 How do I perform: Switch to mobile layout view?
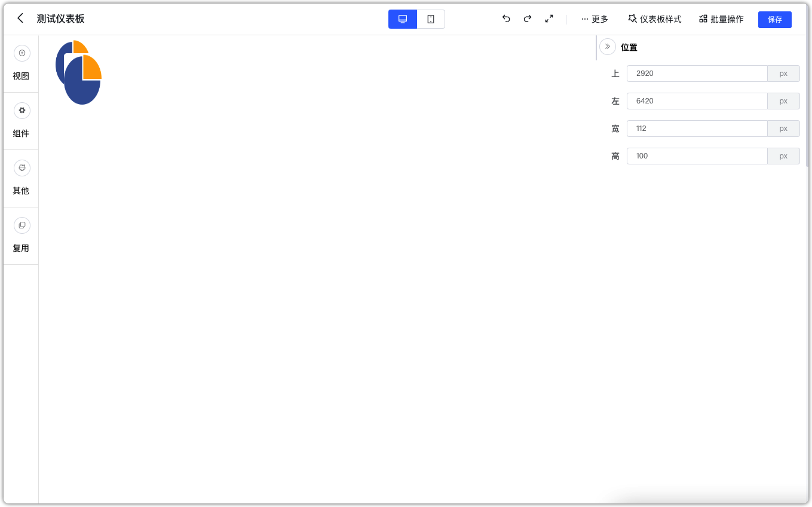coord(431,19)
